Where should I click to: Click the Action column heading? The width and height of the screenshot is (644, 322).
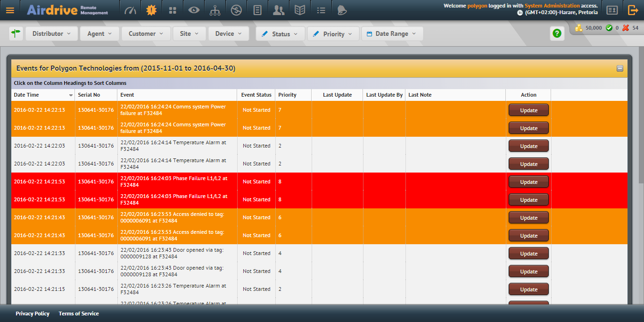(x=528, y=95)
